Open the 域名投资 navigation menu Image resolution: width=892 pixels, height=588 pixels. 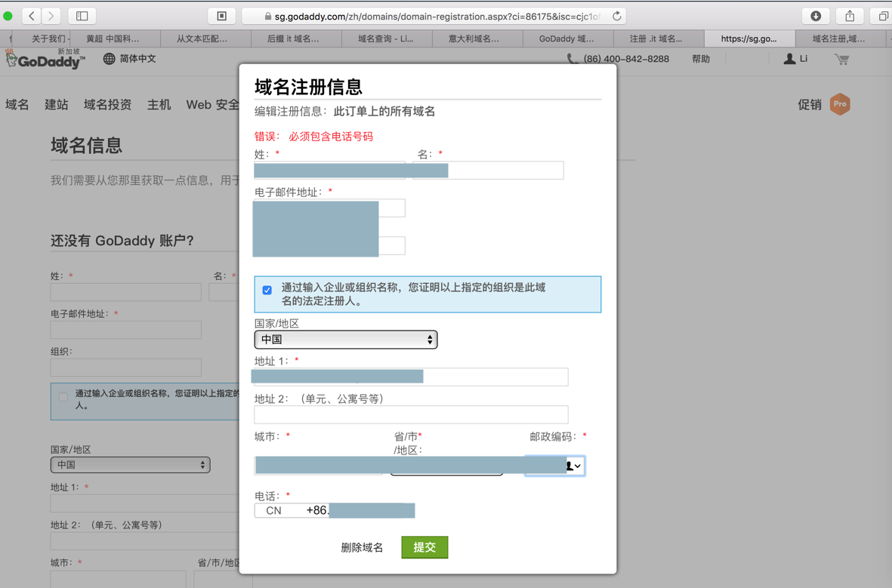(x=107, y=105)
